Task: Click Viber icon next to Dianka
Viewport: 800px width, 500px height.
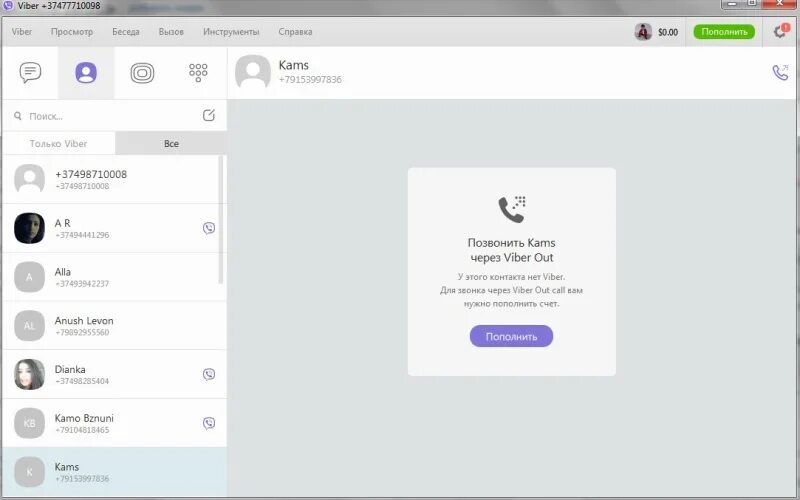Action: tap(209, 374)
